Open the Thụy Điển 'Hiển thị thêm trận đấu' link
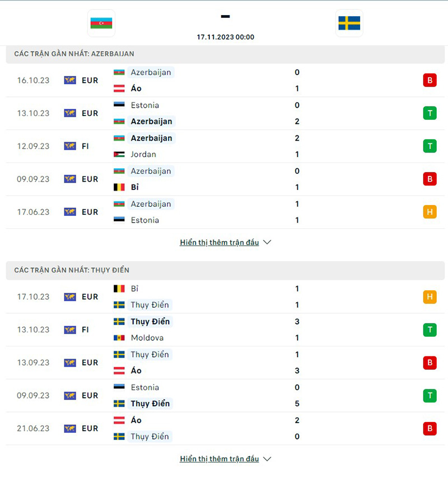Screen dimensions: 448x477 (x=220, y=459)
